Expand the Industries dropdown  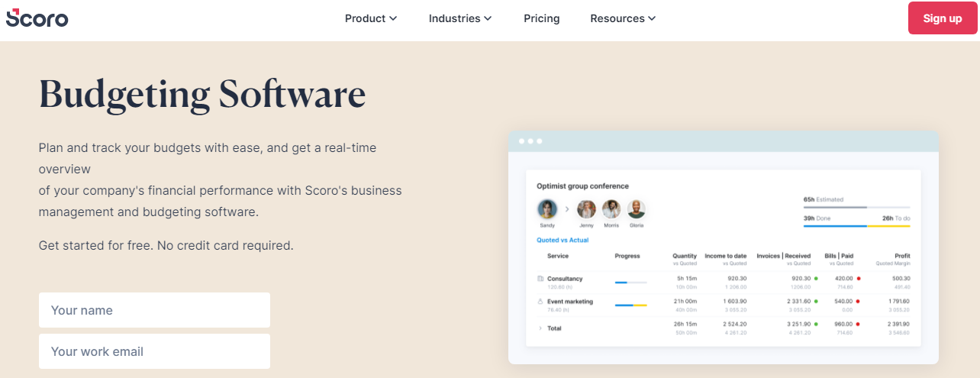pos(459,18)
